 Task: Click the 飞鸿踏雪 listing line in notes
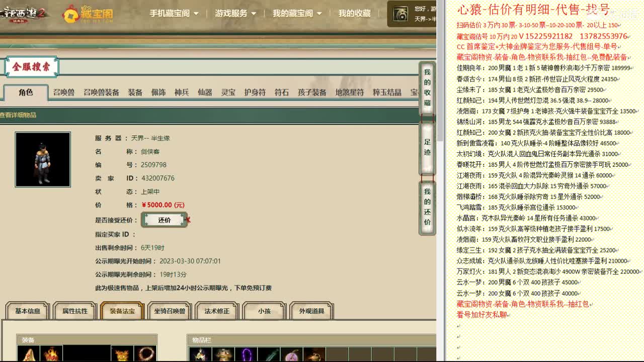point(517,207)
